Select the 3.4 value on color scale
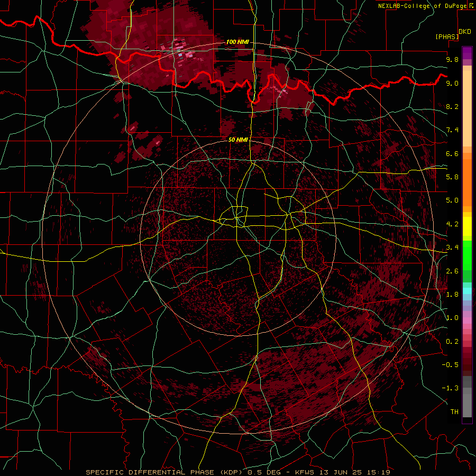Viewport: 476px width, 476px height. point(452,248)
